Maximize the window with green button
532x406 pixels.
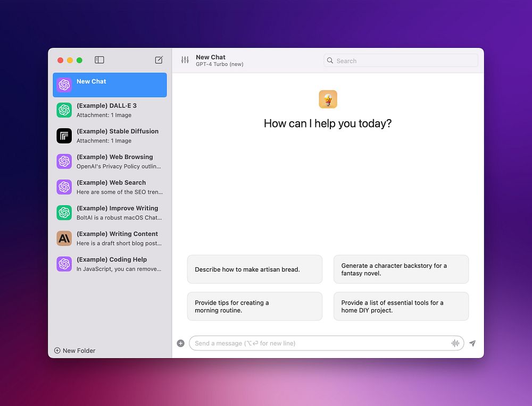(79, 61)
